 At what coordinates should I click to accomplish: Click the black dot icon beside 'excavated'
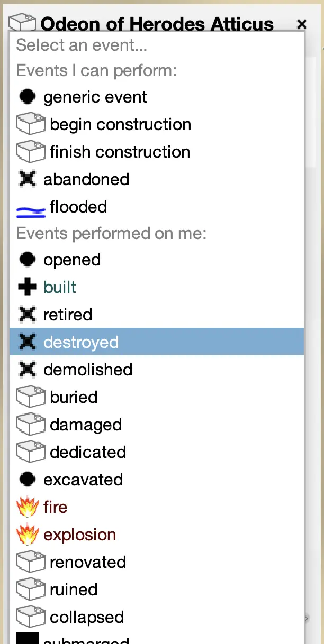(x=28, y=480)
